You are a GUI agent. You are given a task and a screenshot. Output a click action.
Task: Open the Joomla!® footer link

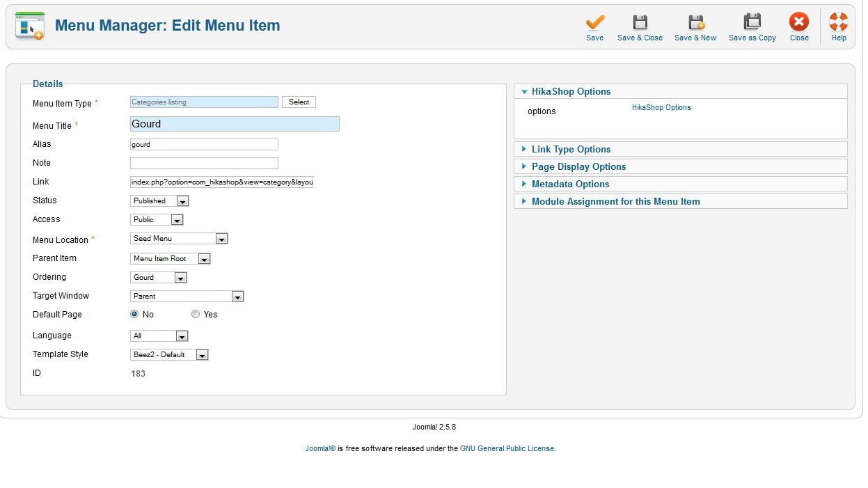320,448
